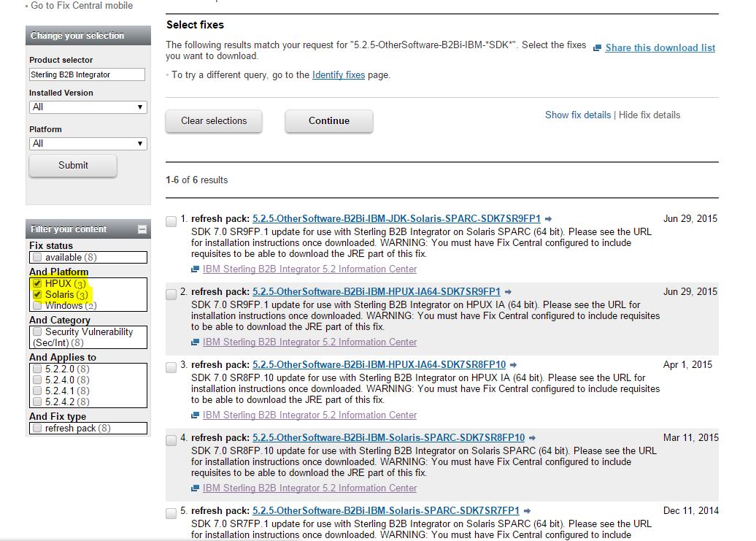Click Information Center icon under result 1
The image size is (756, 541).
coord(196,269)
